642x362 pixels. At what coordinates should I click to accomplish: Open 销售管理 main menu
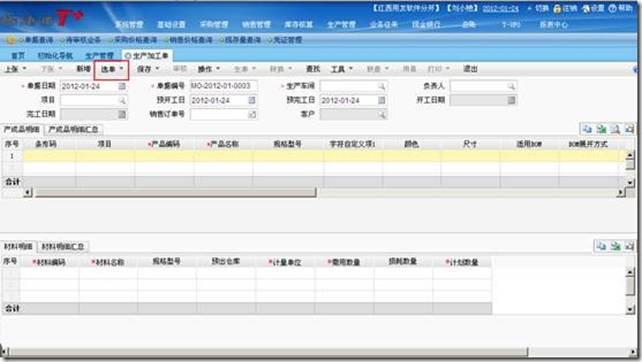256,25
